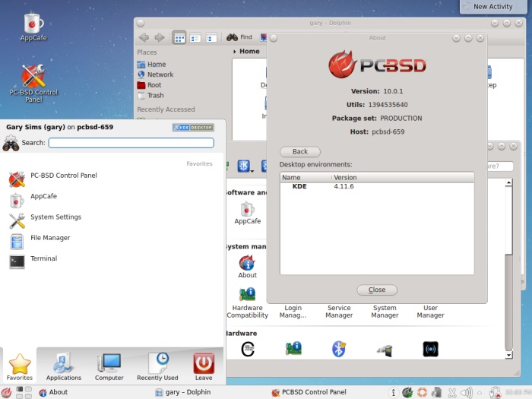Open Hardware Compatibility in Control Panel
The image size is (532, 399).
pyautogui.click(x=247, y=303)
